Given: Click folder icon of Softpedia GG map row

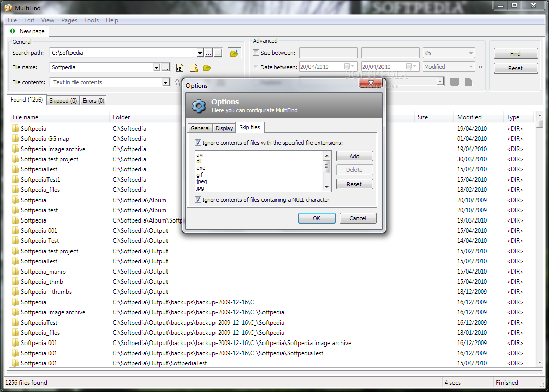Looking at the screenshot, I should pos(15,139).
